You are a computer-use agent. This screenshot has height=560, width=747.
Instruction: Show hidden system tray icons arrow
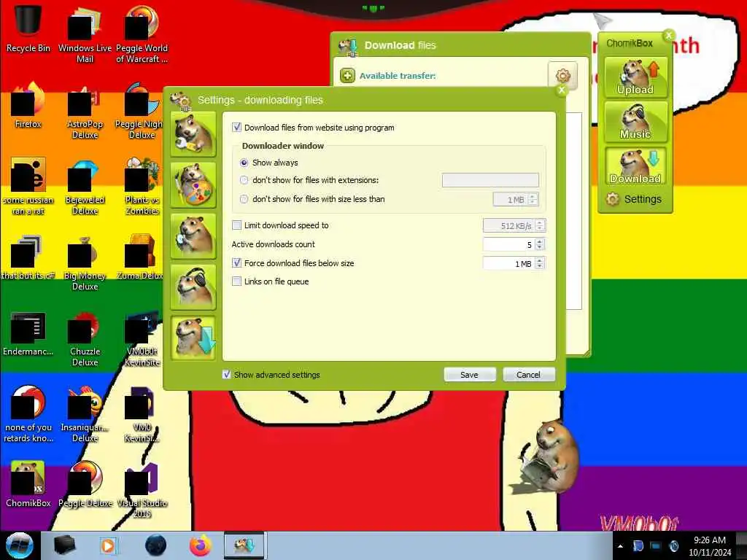(620, 546)
